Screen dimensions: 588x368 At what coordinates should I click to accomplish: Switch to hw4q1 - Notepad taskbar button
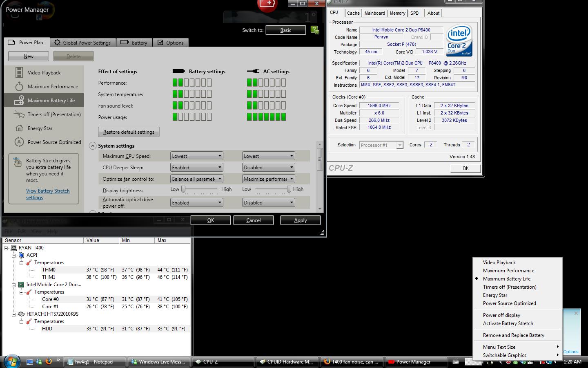coord(94,362)
